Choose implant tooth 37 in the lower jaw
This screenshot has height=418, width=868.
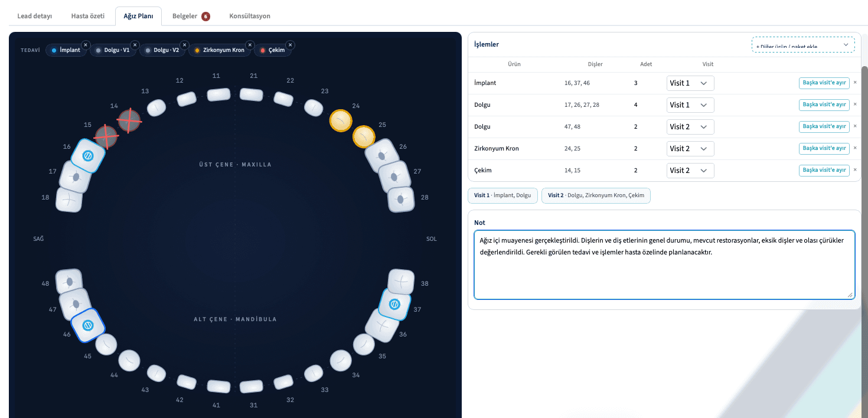pos(394,304)
